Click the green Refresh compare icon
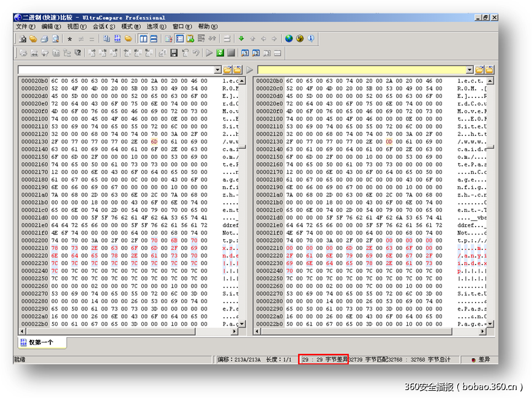Viewport: 532px width, 398px height. [x=220, y=53]
